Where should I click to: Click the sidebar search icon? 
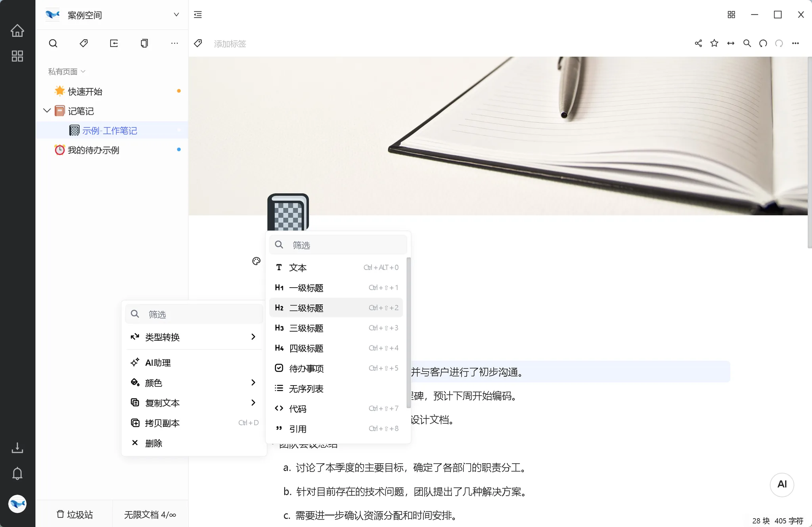[53, 43]
